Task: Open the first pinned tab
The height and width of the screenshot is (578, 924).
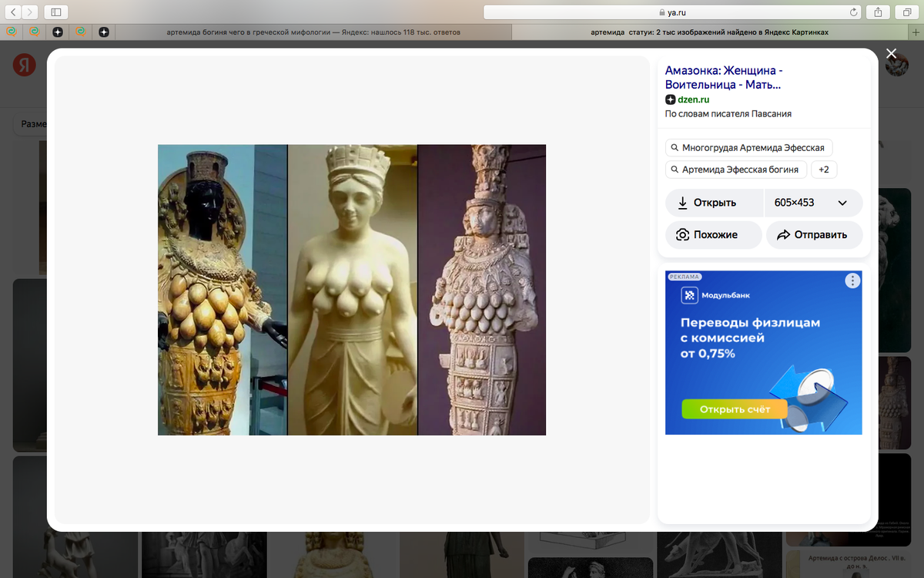Action: (11, 32)
